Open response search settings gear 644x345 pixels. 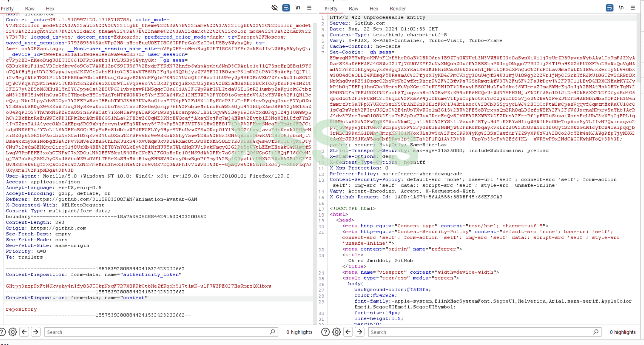coord(336,332)
